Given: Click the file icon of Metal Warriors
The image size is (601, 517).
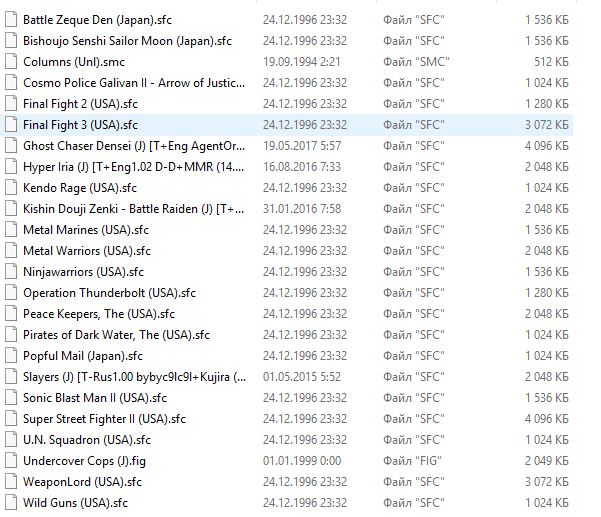Looking at the screenshot, I should coord(11,251).
